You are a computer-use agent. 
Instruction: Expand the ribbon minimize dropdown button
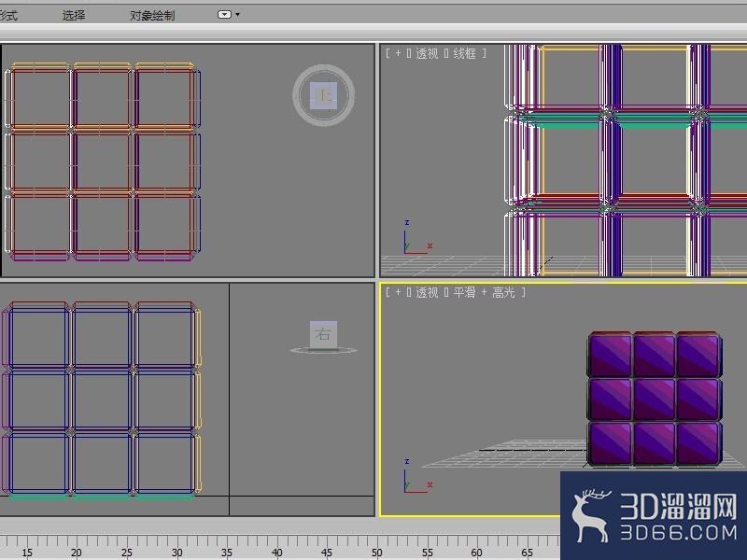point(228,15)
